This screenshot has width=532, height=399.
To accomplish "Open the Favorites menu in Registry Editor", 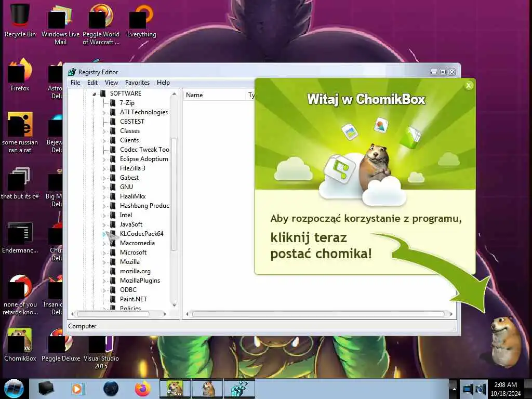I will [137, 83].
